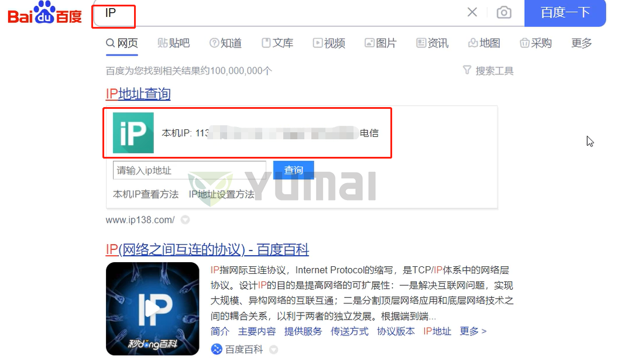
Task: Open the 更多 dropdown
Action: [x=581, y=42]
